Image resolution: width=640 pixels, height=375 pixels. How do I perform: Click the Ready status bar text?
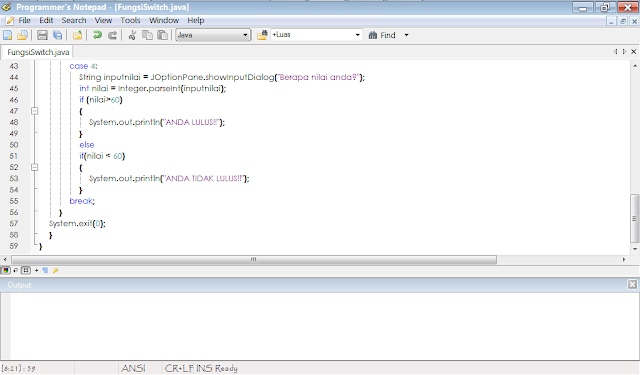pos(226,368)
